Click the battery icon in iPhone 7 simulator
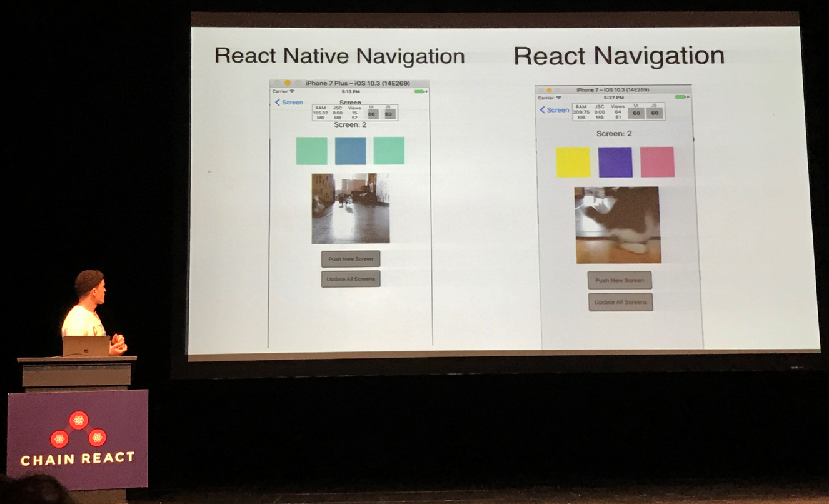Viewport: 829px width, 504px height. click(x=681, y=97)
